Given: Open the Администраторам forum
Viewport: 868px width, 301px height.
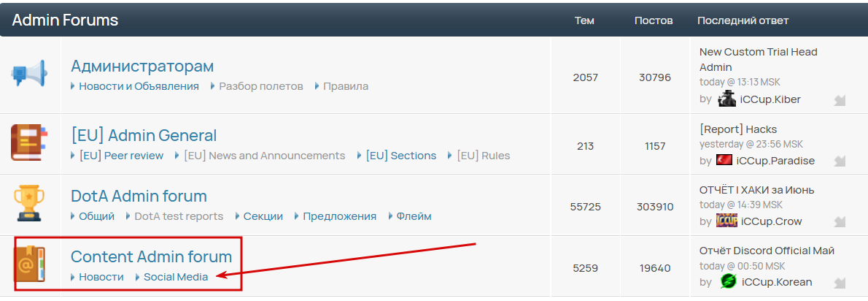Looking at the screenshot, I should 142,66.
